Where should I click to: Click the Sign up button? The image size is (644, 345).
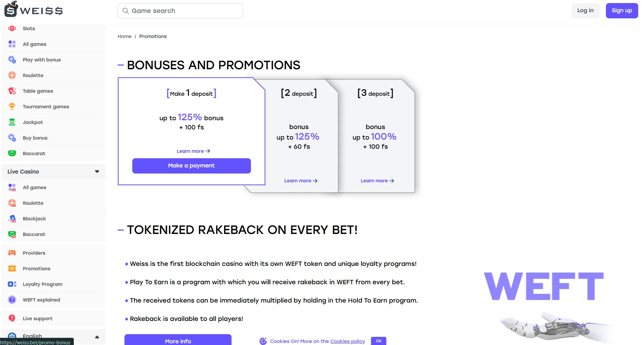(622, 11)
